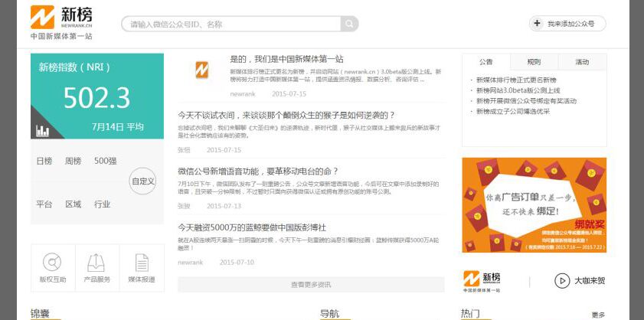
Task: Open notice 新媒体排行榜正式更名新榜
Action: pyautogui.click(x=516, y=80)
